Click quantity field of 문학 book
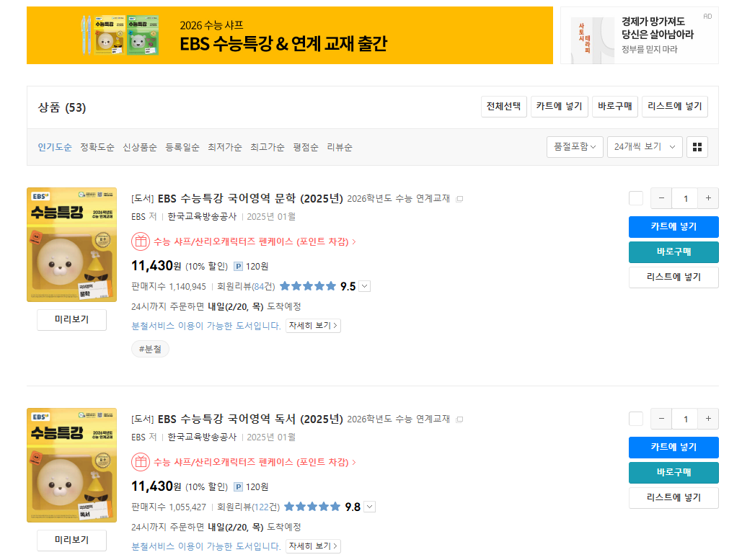Viewport: 742px width, 560px height. coord(685,198)
